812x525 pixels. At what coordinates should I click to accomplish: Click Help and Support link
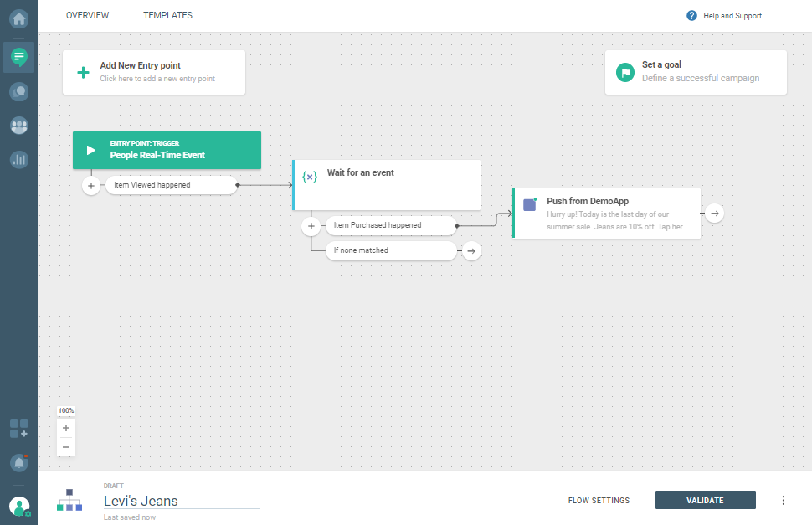[x=724, y=16]
